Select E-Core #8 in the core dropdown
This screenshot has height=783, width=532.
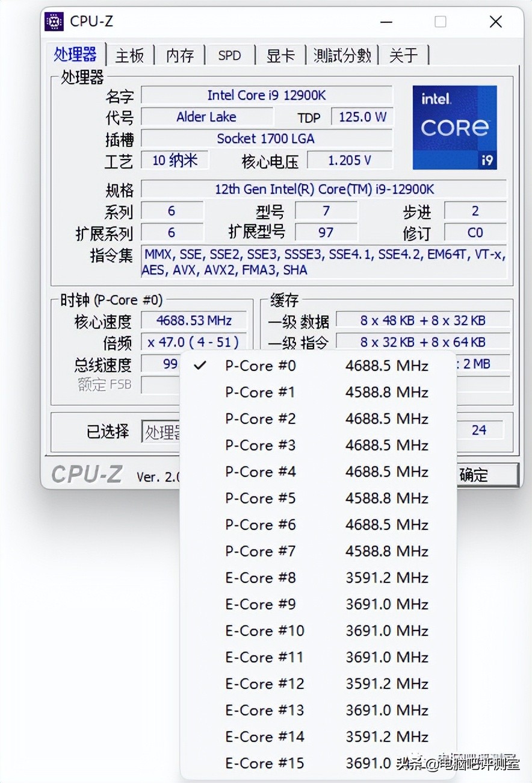(x=261, y=578)
